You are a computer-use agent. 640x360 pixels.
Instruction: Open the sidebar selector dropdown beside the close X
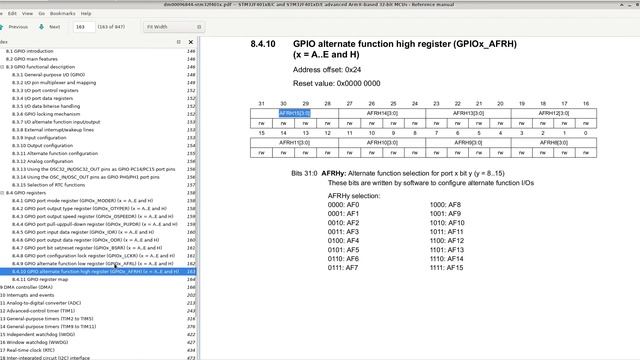tap(178, 42)
